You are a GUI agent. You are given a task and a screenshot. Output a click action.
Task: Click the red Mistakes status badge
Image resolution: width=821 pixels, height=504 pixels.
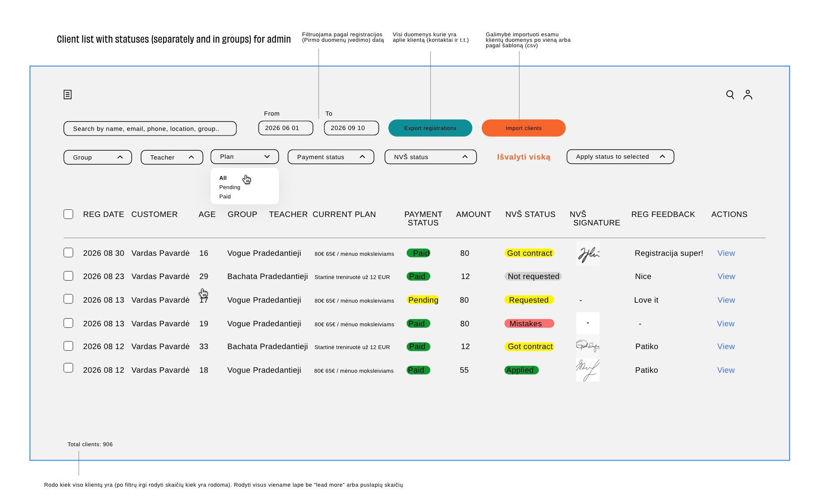click(x=529, y=324)
